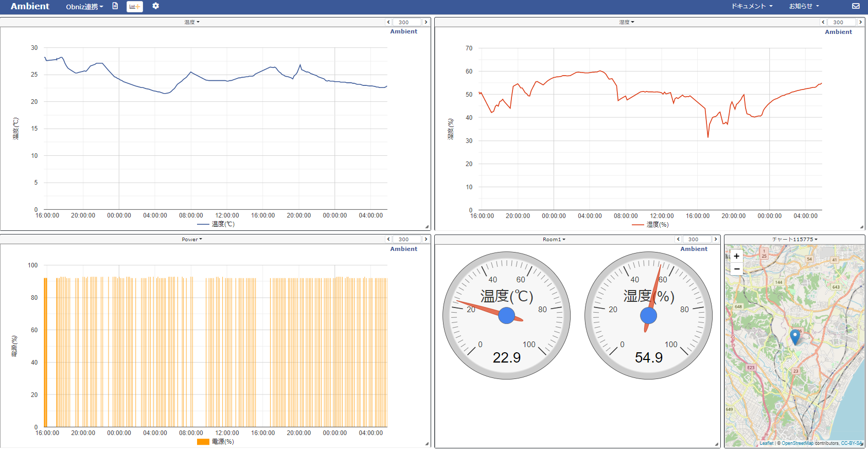Open the settings gear icon

coord(155,6)
